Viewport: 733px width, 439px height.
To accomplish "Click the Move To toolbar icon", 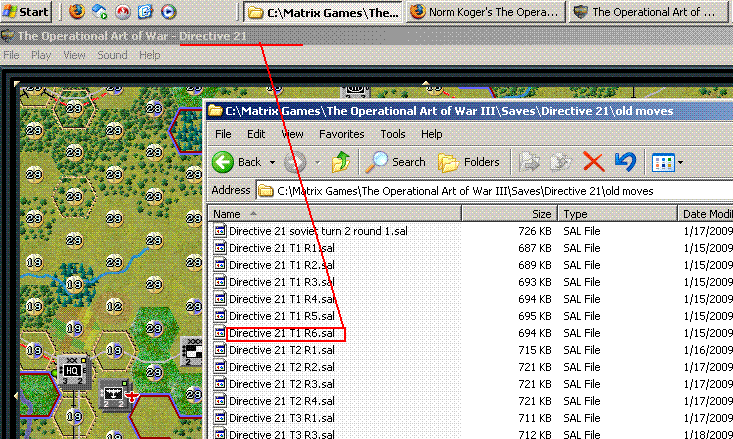I will tap(530, 162).
